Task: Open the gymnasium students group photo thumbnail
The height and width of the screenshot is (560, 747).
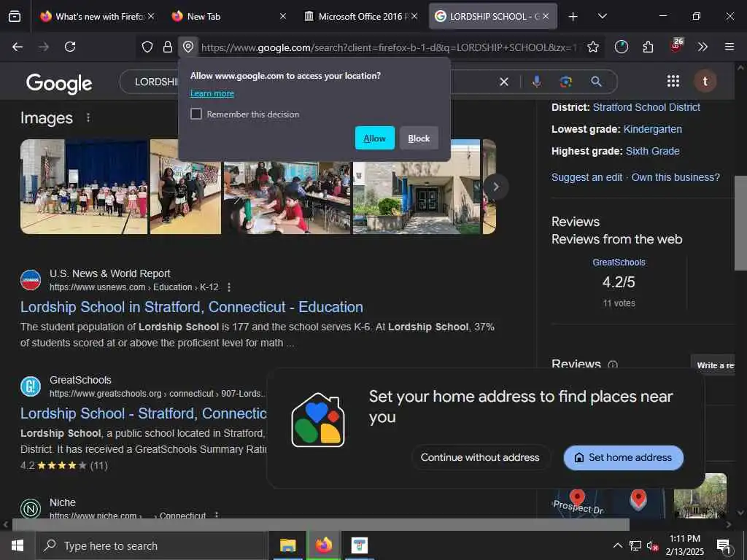Action: coord(84,187)
